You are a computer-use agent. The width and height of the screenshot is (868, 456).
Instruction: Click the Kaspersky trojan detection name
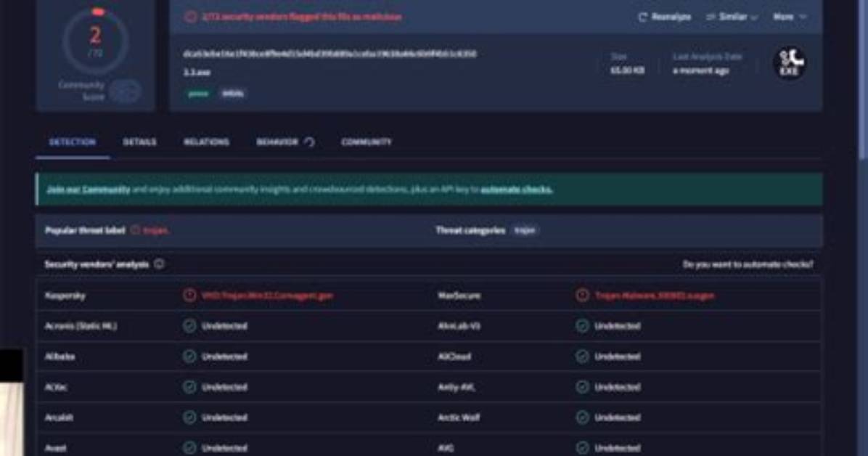click(x=267, y=296)
